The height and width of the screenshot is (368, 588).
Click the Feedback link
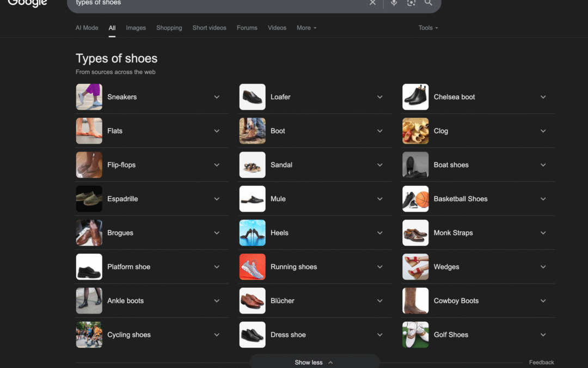click(541, 362)
